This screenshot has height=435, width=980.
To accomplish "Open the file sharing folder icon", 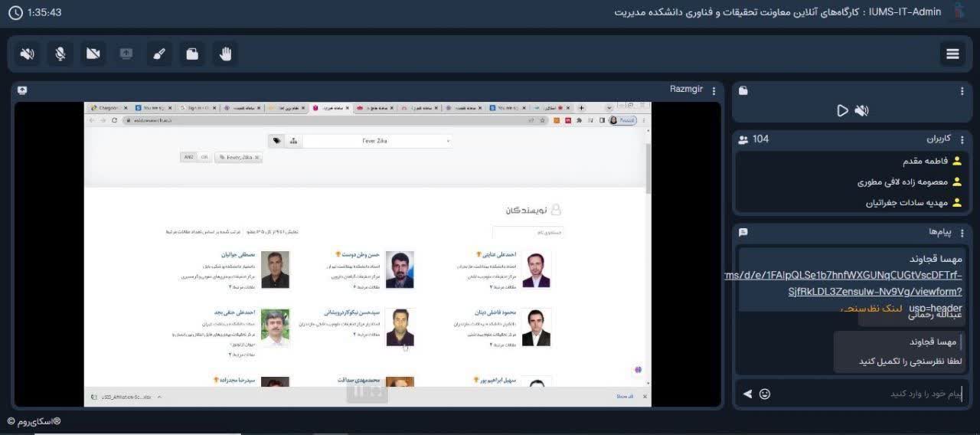I will click(x=191, y=54).
